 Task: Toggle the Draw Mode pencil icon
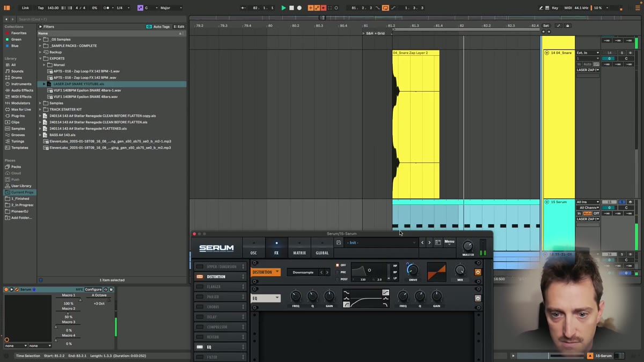540,8
